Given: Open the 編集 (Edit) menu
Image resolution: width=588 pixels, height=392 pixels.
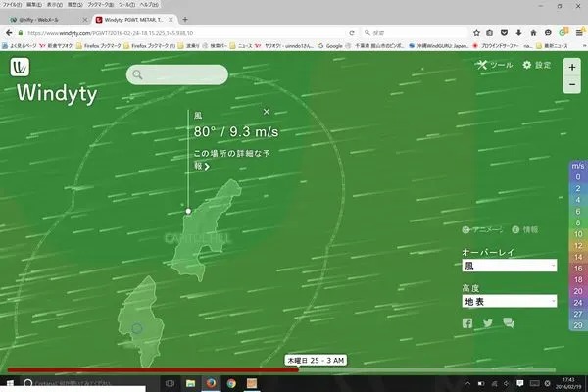Looking at the screenshot, I should point(33,5).
